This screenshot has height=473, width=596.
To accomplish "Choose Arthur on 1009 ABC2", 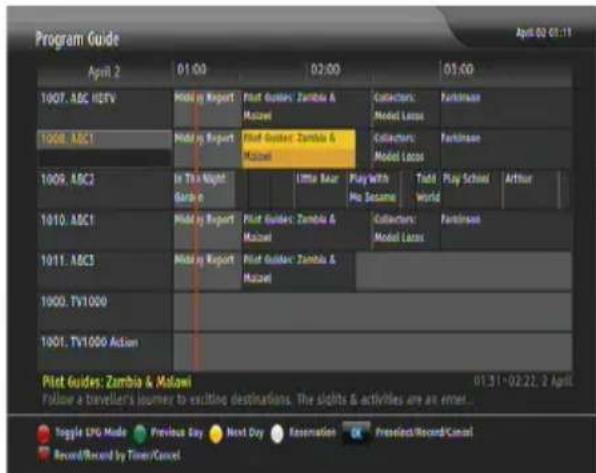I will pyautogui.click(x=531, y=189).
